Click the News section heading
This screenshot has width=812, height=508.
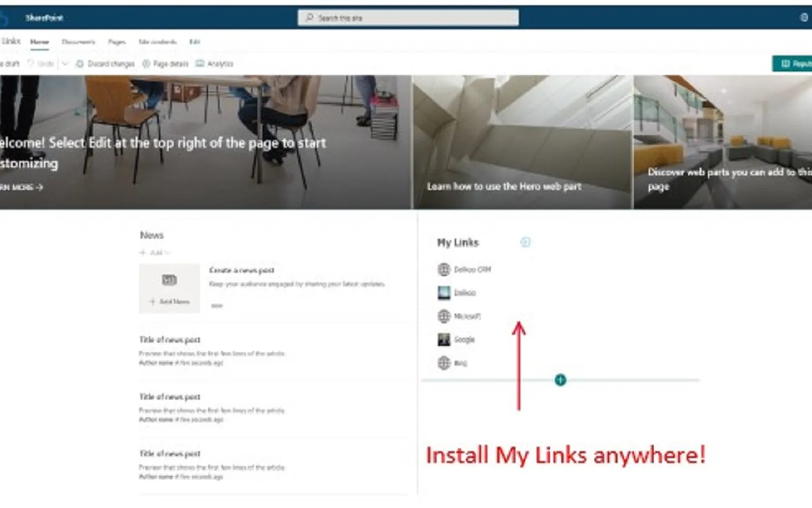(x=152, y=235)
